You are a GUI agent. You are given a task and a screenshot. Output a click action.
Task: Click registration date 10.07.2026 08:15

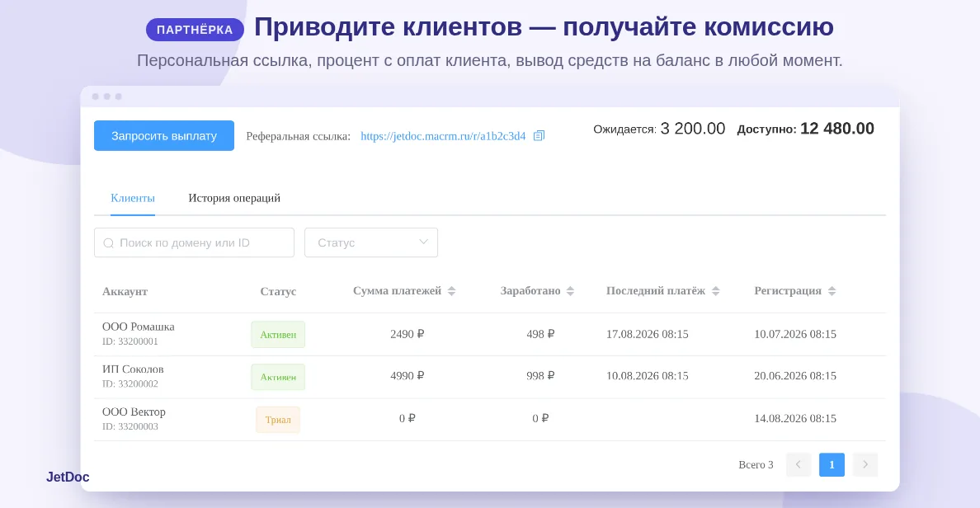point(795,334)
